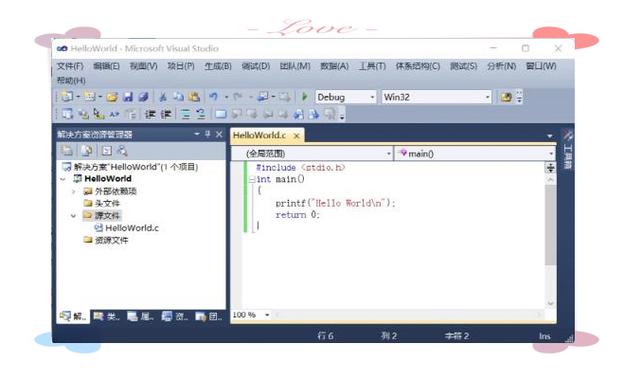This screenshot has width=624, height=380.
Task: Click the Cut scissors icon
Action: [163, 97]
